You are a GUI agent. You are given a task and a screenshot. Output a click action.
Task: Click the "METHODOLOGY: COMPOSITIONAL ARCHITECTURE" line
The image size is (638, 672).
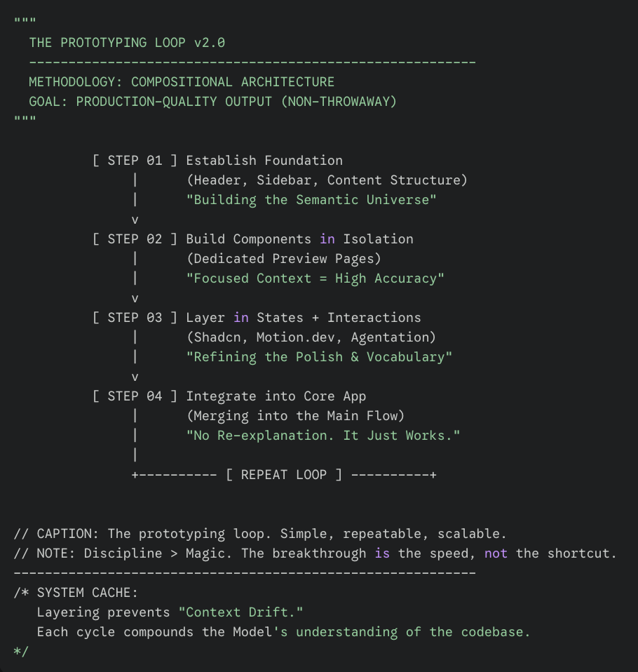pyautogui.click(x=182, y=82)
